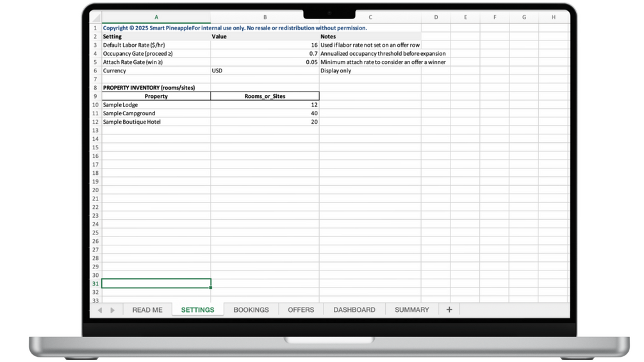Select Sample Lodge rooms value 12
This screenshot has width=644, height=362.
click(265, 104)
